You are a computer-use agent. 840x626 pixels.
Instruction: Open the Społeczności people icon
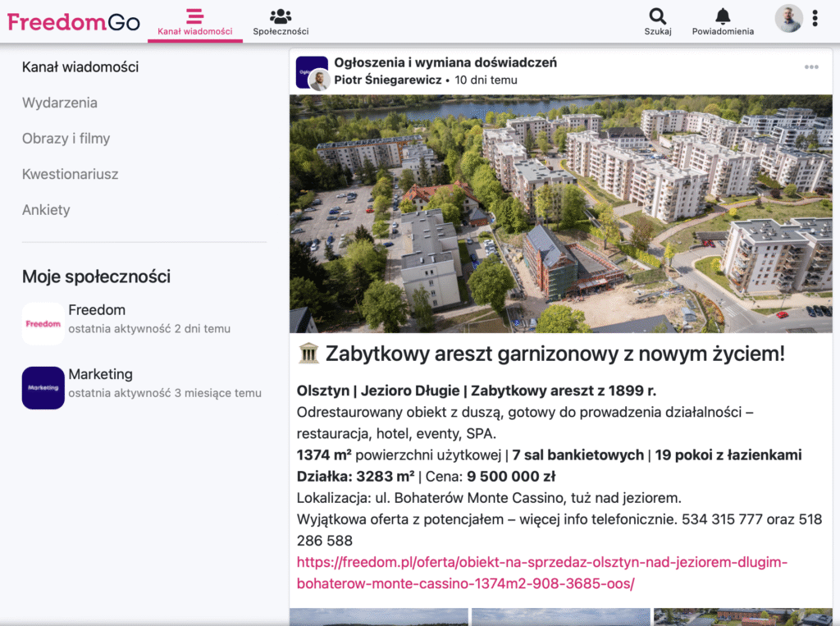281,16
